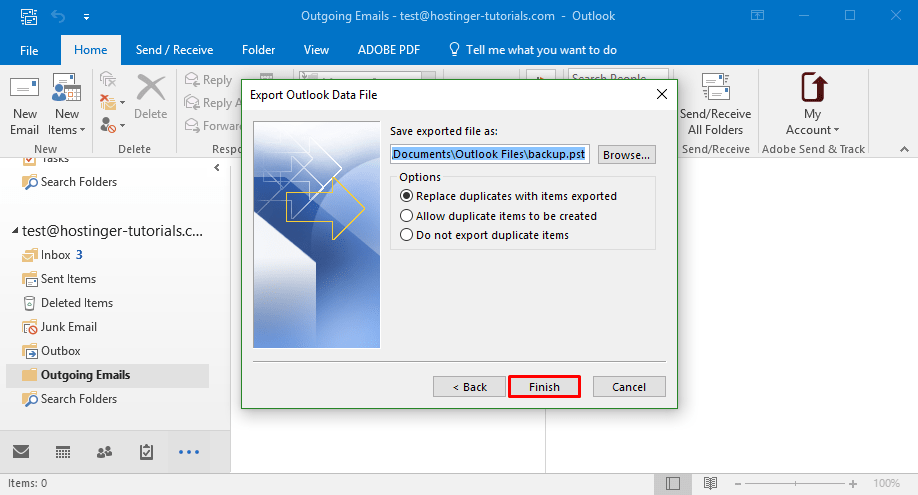Select Replace duplicates with items exported
Screen dimensions: 918x495
click(508, 196)
